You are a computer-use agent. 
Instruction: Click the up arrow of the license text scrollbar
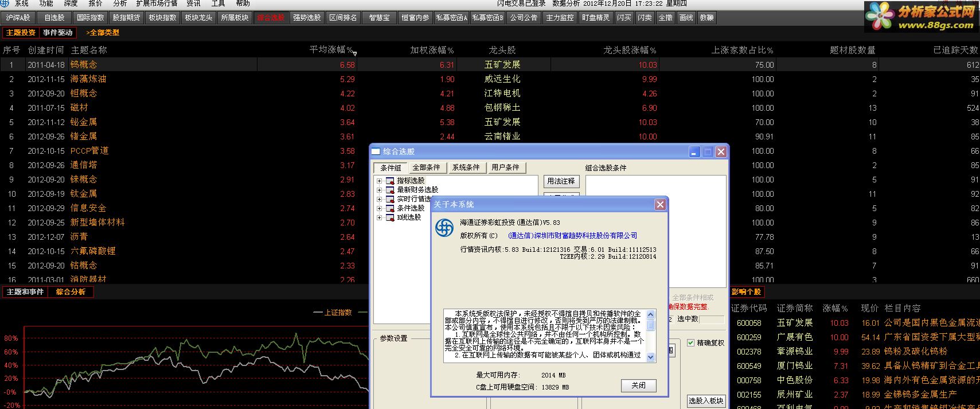coord(650,314)
